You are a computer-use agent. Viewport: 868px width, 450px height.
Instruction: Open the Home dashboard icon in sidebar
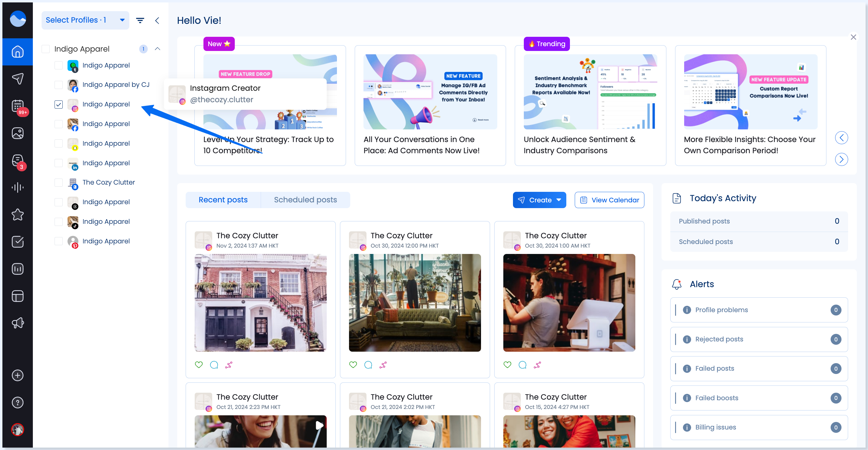click(x=17, y=52)
